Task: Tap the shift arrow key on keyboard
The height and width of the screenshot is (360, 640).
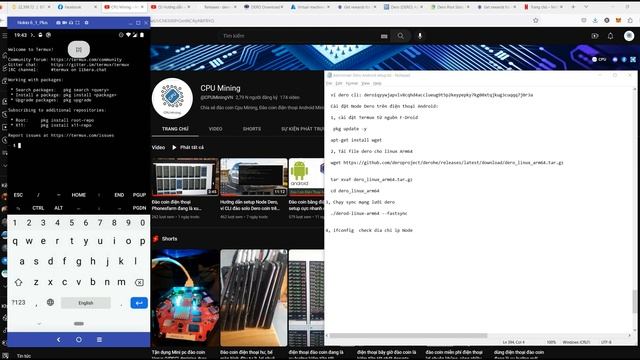Action: coord(18,282)
